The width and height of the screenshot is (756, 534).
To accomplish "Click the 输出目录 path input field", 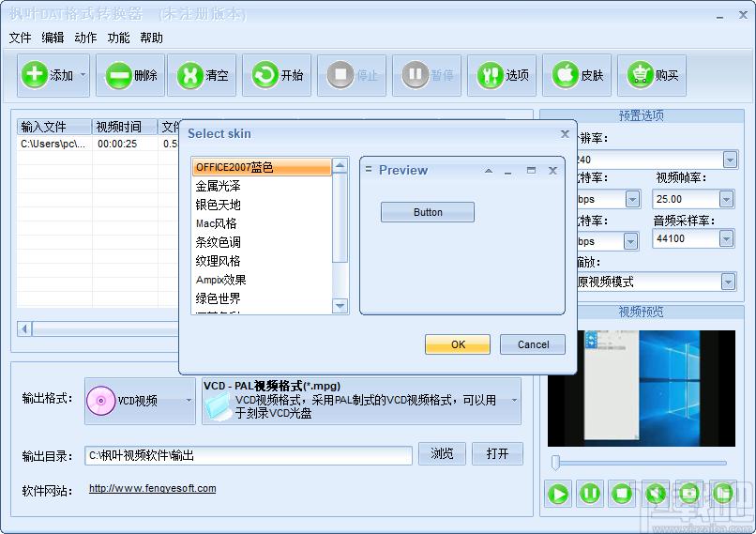I will point(249,455).
